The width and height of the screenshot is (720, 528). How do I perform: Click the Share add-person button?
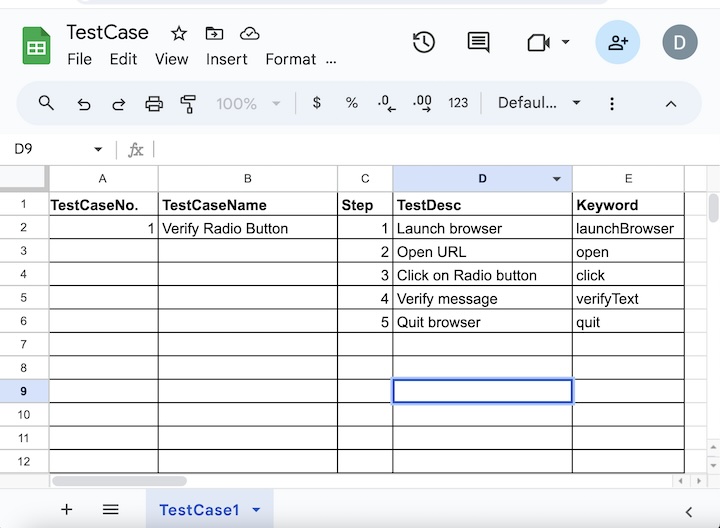point(617,42)
